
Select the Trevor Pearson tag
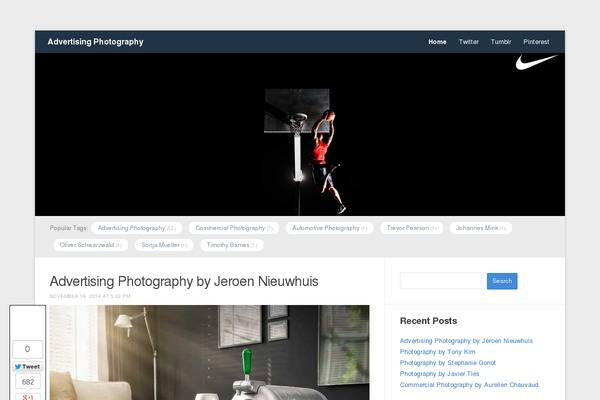point(411,228)
